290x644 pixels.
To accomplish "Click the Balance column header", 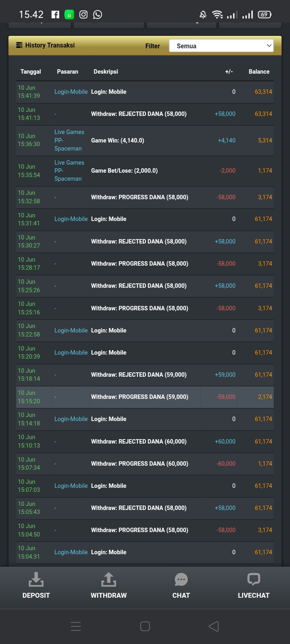I will [259, 72].
